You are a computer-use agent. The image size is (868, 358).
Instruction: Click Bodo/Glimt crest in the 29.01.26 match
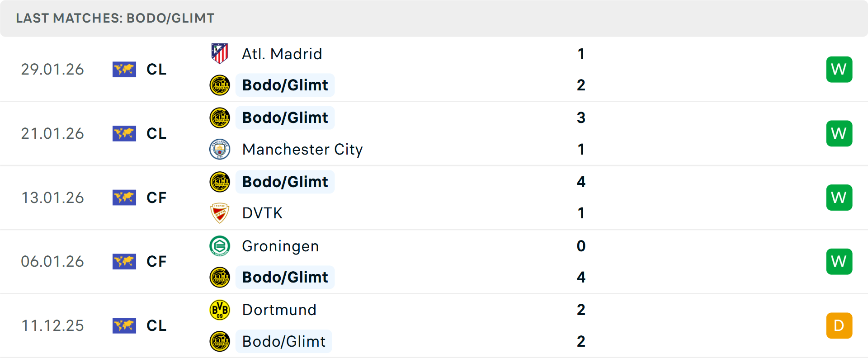220,85
